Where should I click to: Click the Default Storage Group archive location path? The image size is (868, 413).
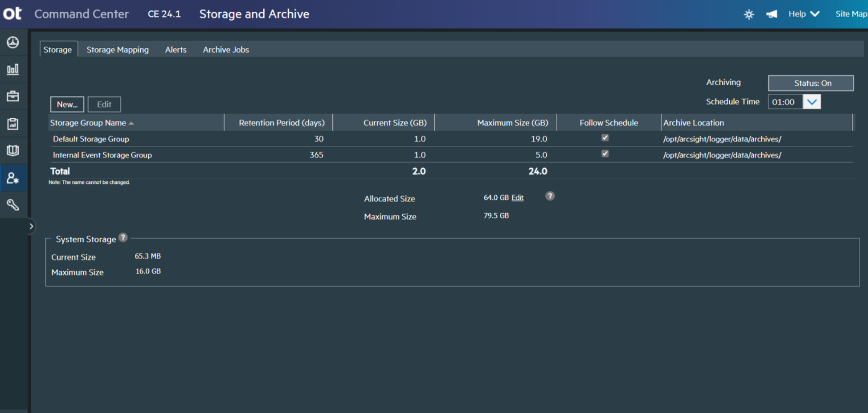[x=722, y=139]
